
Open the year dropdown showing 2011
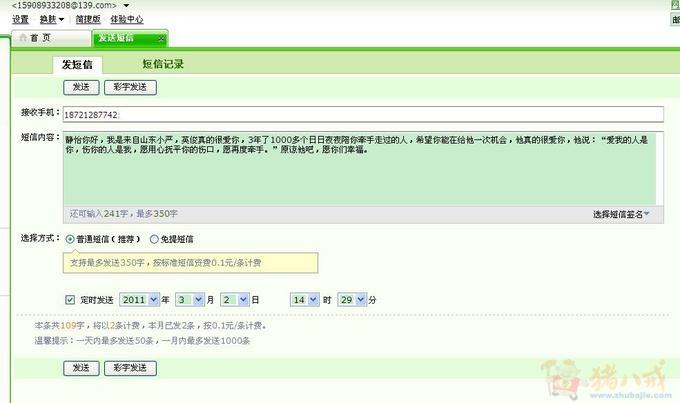pos(139,300)
